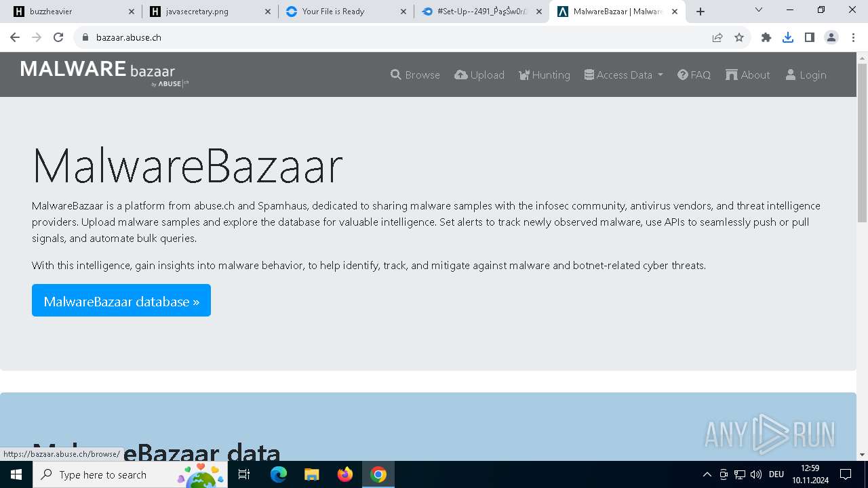Go back to the previous page

[15, 37]
